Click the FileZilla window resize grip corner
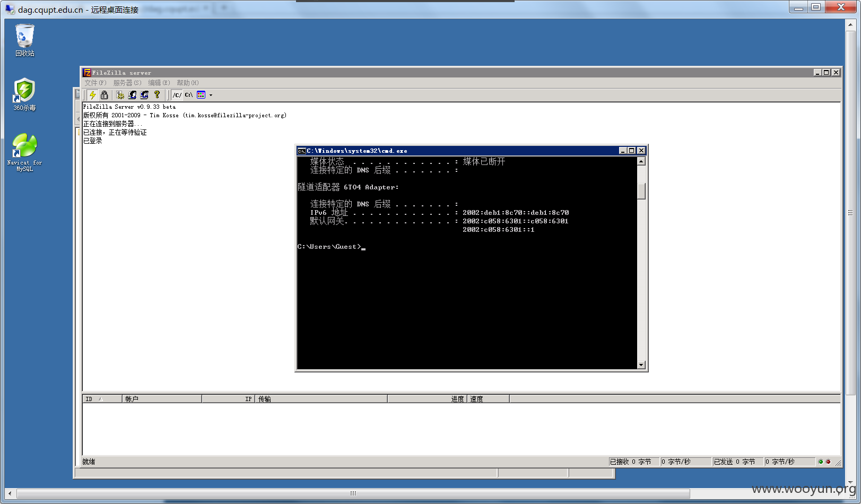 [838, 463]
